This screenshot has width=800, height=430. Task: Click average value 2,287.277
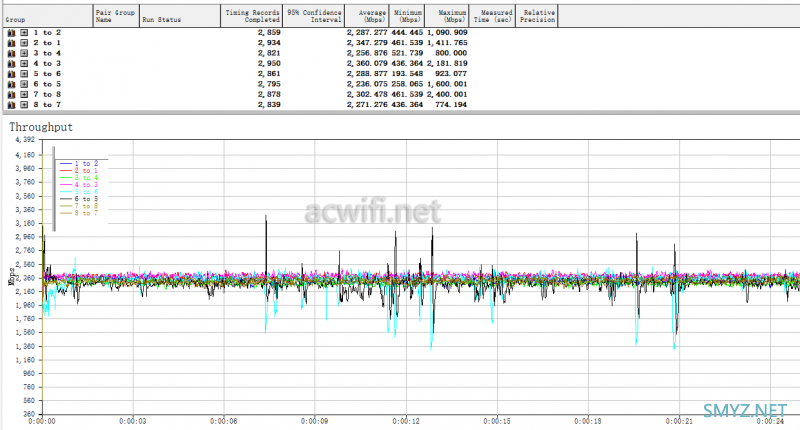tap(367, 33)
